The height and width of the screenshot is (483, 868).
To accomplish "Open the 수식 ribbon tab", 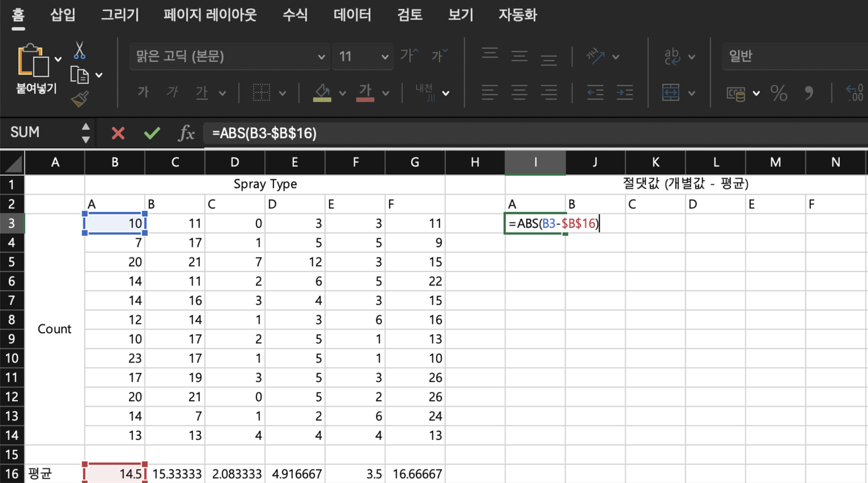I will coord(295,15).
